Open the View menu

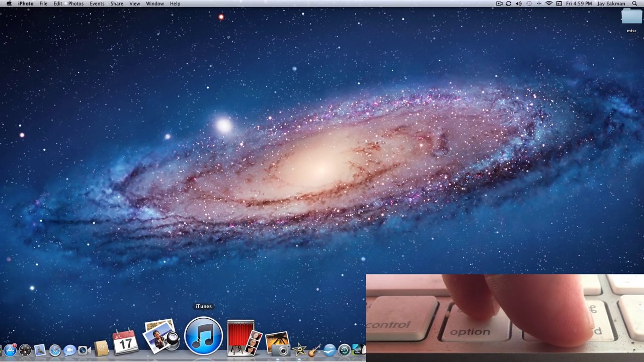pos(135,4)
